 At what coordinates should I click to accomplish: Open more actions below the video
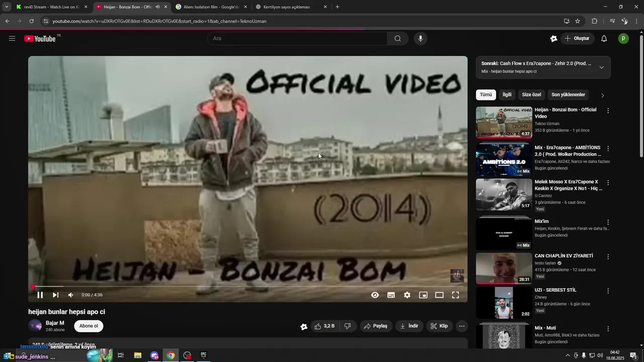pyautogui.click(x=462, y=326)
